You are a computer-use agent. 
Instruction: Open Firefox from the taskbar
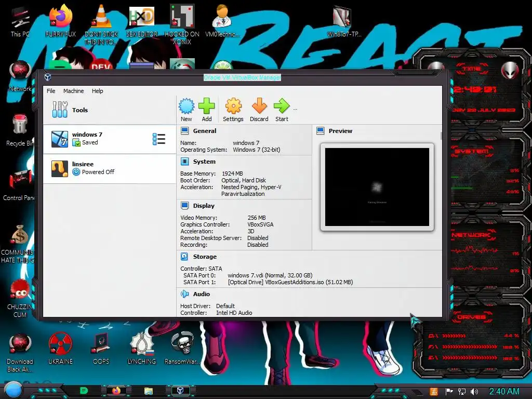point(116,391)
